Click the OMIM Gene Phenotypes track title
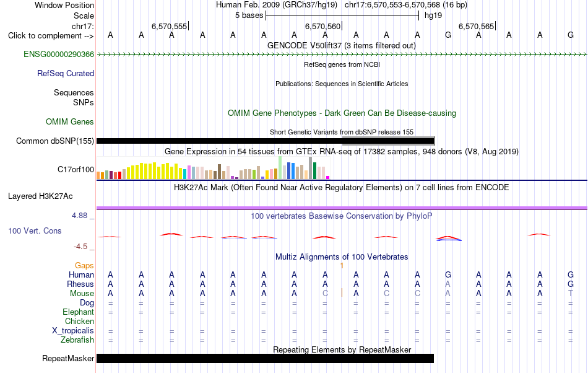The image size is (588, 373). click(x=342, y=113)
